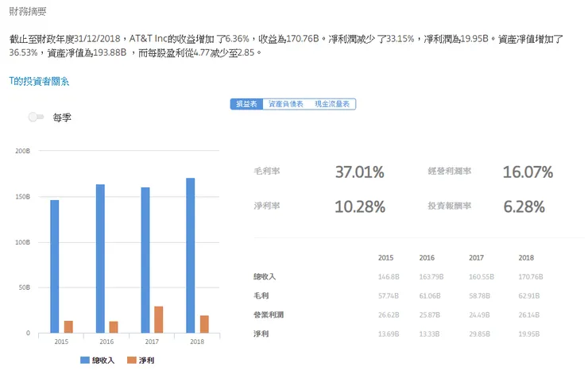Toggle the 每季 quarterly switch

pos(36,118)
